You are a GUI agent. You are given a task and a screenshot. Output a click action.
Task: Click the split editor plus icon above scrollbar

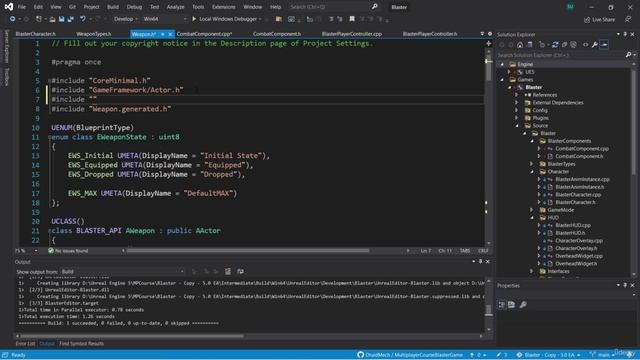[488, 43]
